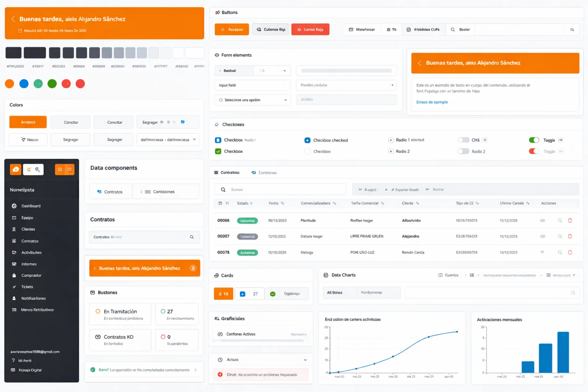Open the Dashboard from the sidebar

31,206
